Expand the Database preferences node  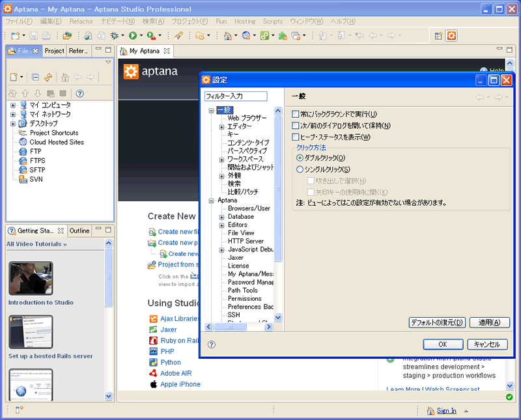click(x=221, y=217)
